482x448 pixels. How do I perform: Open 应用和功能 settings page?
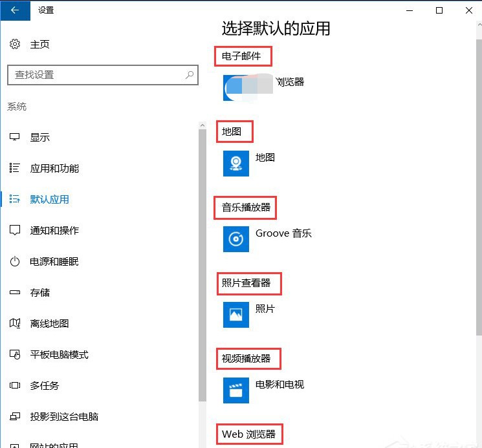tap(54, 169)
